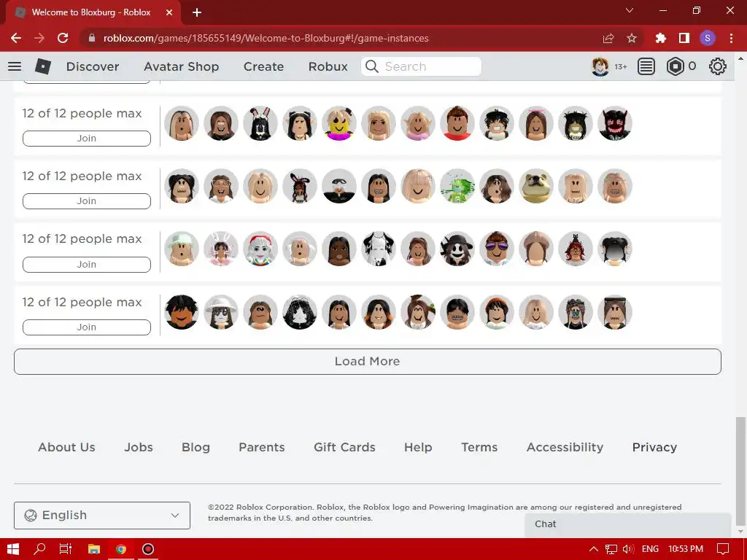Open the Chrome profile S avatar
This screenshot has height=560, width=747.
[708, 38]
